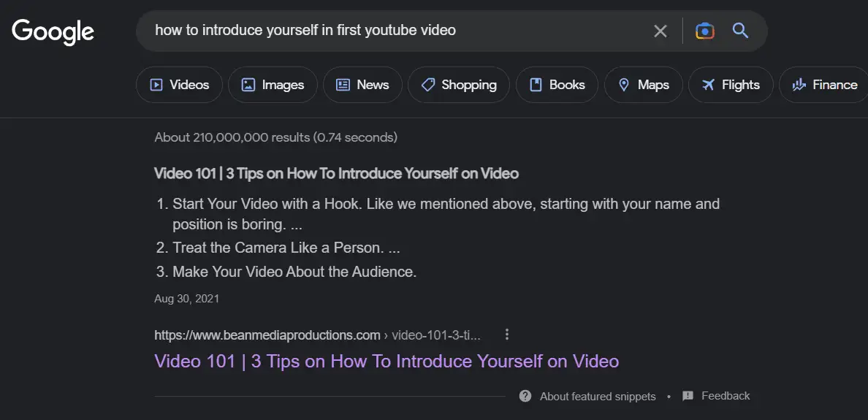The width and height of the screenshot is (868, 420).
Task: Click the About 210,000,000 results text
Action: (275, 137)
